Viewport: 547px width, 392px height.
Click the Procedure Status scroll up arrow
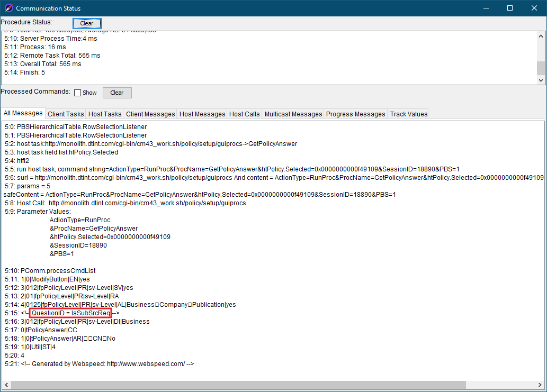pos(541,36)
